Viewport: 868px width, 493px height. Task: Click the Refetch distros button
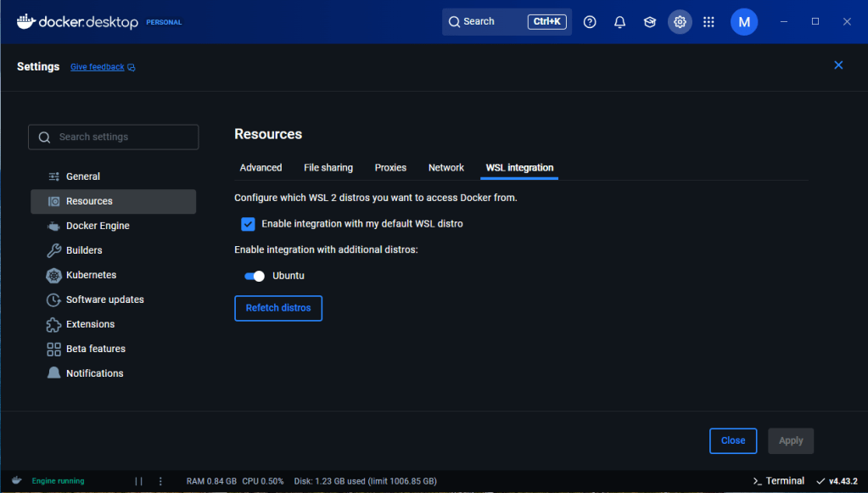click(x=278, y=308)
